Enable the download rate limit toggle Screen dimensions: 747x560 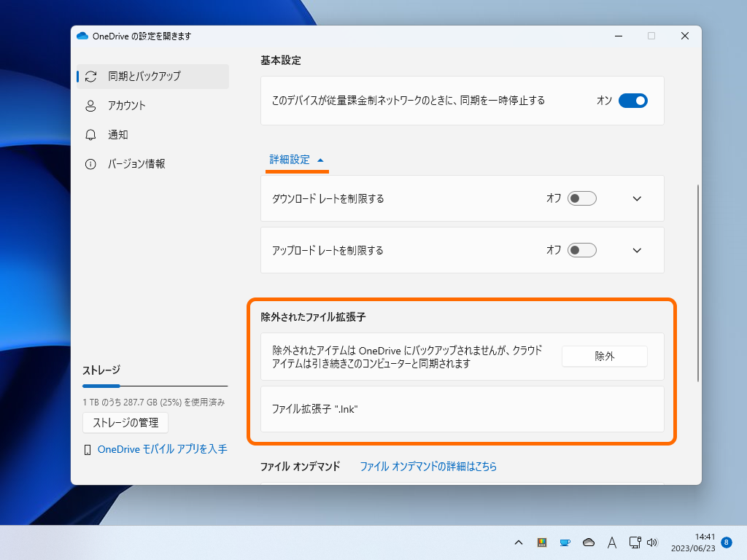[581, 198]
